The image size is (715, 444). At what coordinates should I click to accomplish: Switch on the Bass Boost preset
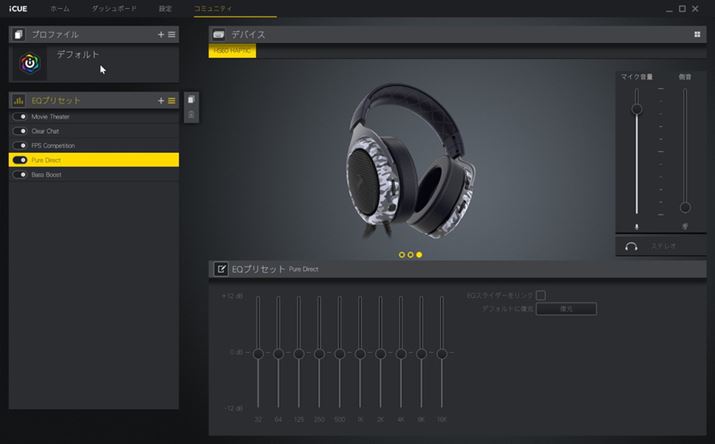(20, 174)
